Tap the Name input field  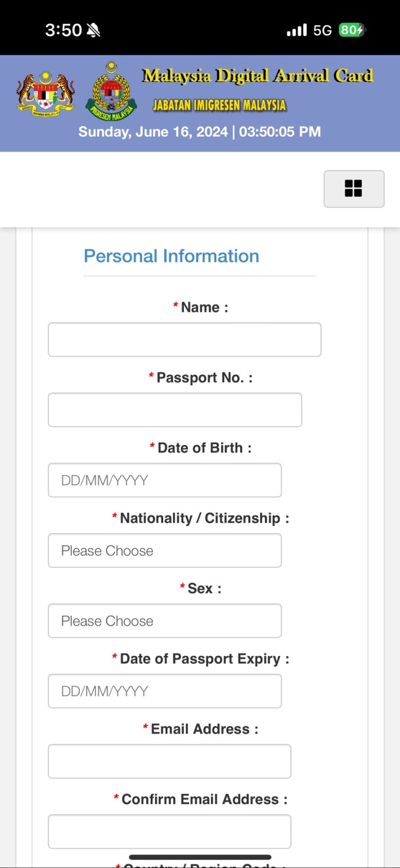point(185,339)
